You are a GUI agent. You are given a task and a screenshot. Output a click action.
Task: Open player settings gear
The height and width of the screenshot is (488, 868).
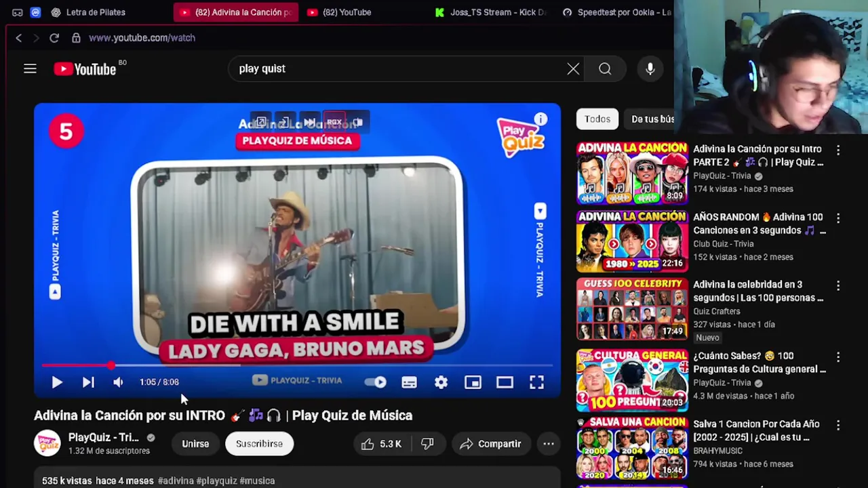tap(441, 382)
